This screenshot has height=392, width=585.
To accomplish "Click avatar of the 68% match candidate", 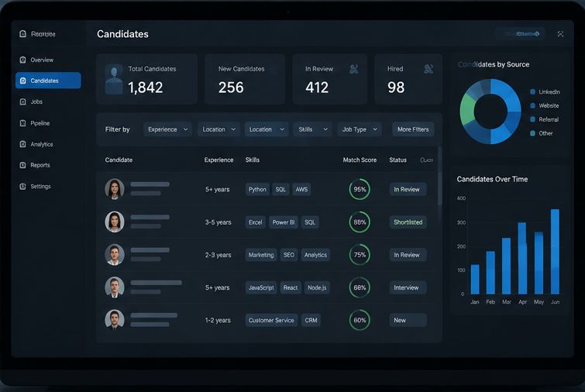I will click(115, 287).
